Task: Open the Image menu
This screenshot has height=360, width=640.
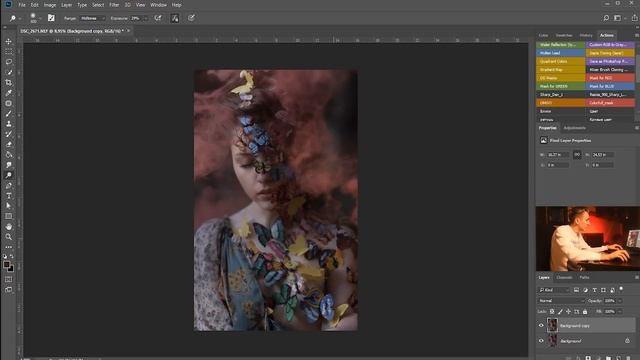Action: 50,5
